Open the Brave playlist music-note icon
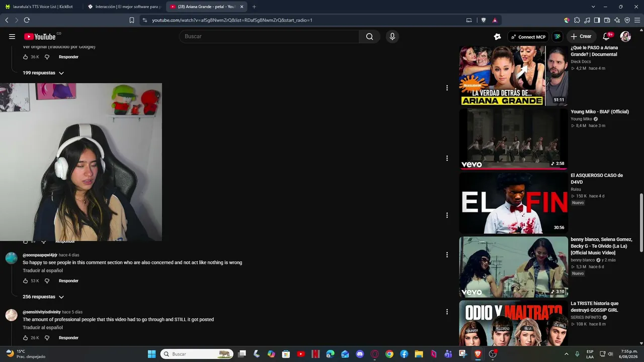The height and width of the screenshot is (362, 644). click(x=587, y=20)
